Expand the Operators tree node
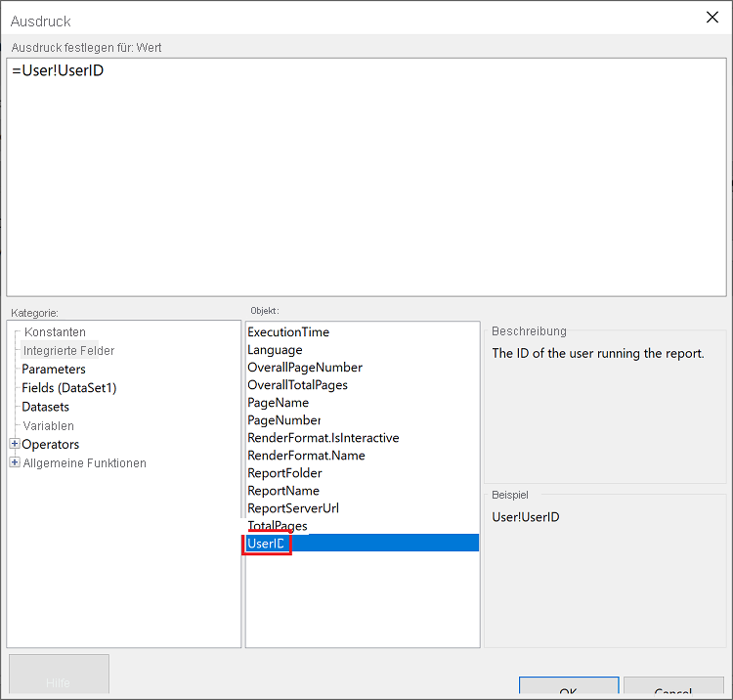Screen dimensions: 733x700 coord(15,443)
